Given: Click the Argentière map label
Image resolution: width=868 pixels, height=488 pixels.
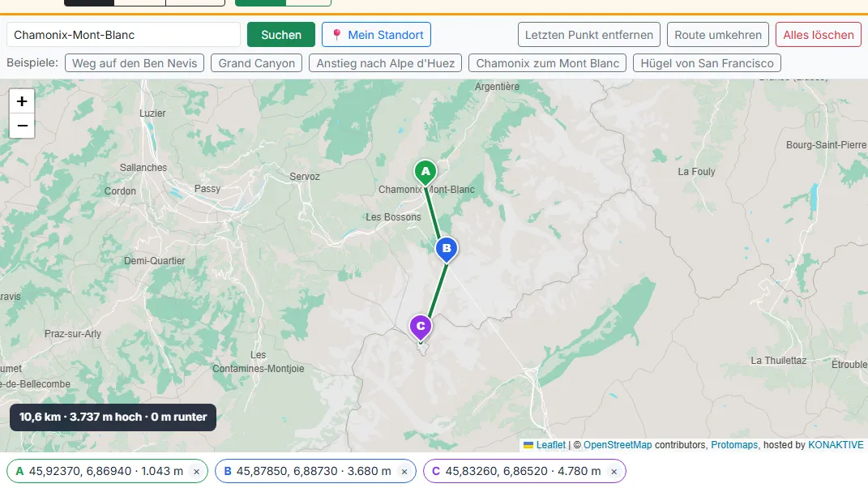Looking at the screenshot, I should [x=497, y=87].
